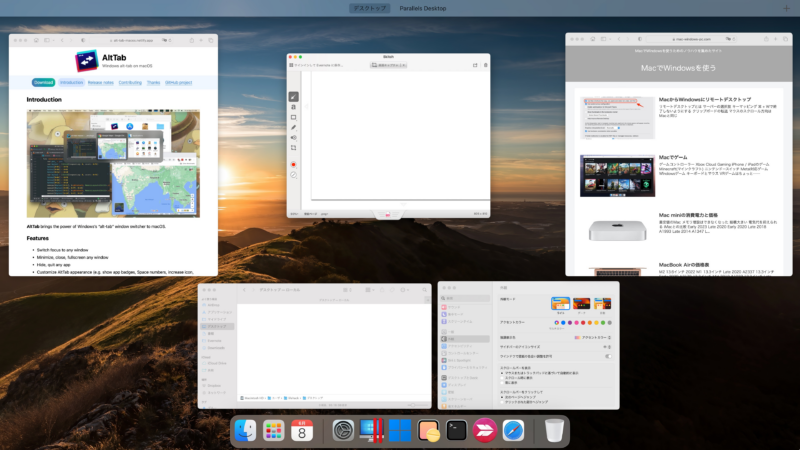Click the share icon in Skitch toolbar
The image size is (800, 450).
pyautogui.click(x=475, y=65)
